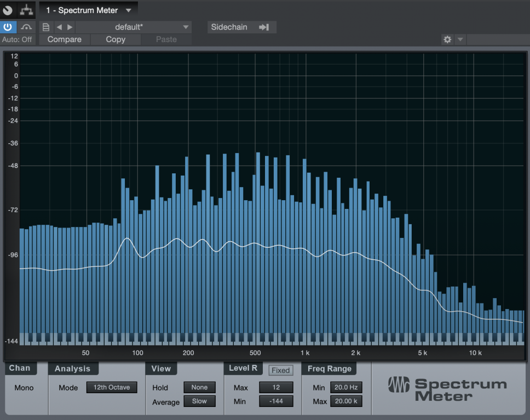
Task: Click the automation mode curve icon
Action: (26, 27)
